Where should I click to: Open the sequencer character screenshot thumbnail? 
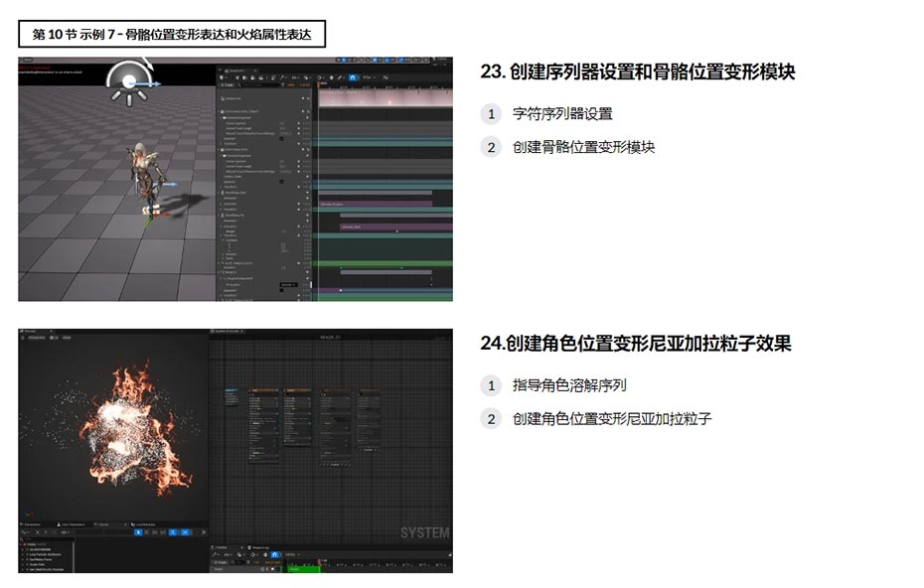[x=235, y=179]
